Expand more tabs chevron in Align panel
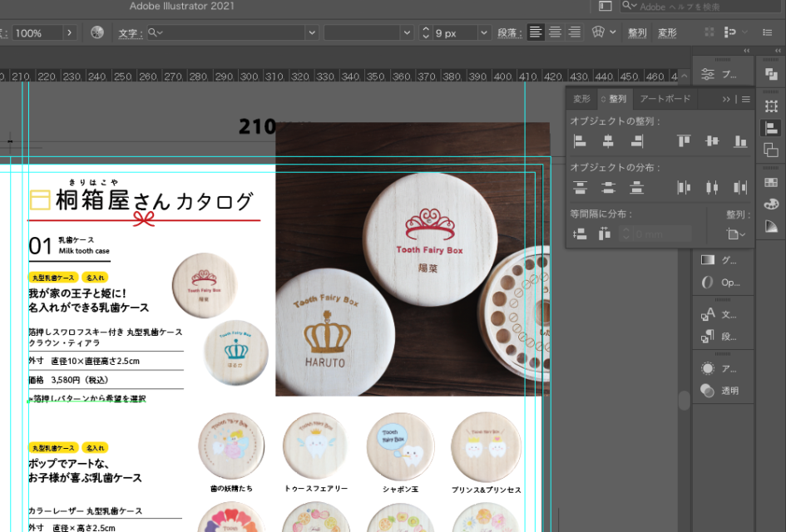The width and height of the screenshot is (786, 532). tap(726, 99)
